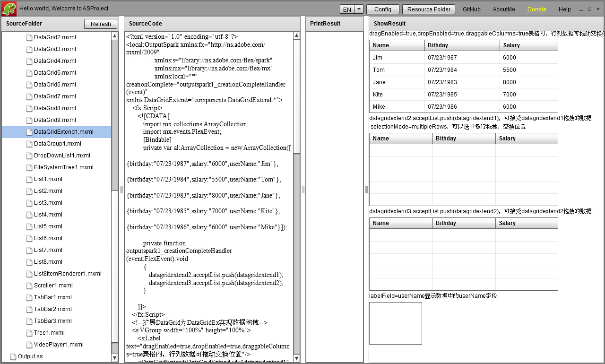
Task: Click file icon next to FileSystemTree1.mxml
Action: (x=29, y=167)
